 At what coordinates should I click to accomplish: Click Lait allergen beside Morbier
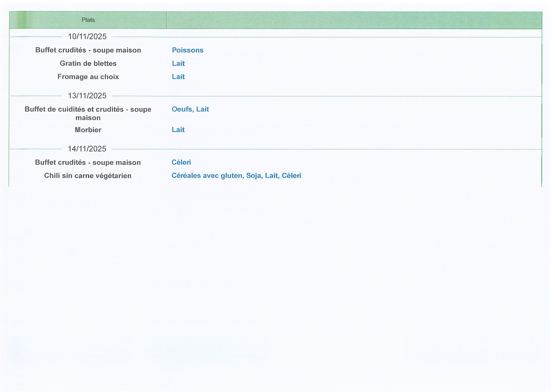coord(178,130)
